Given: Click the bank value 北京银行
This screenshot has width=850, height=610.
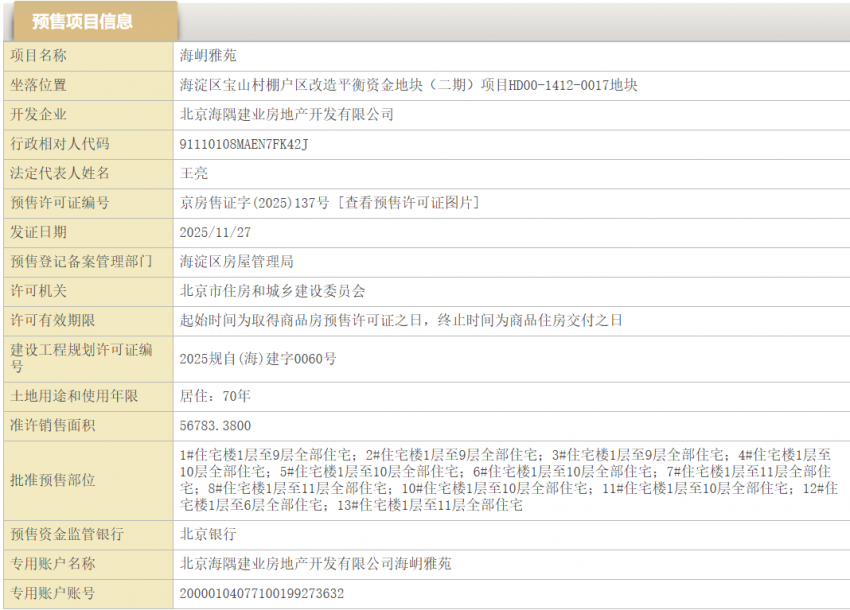Looking at the screenshot, I should point(208,535).
